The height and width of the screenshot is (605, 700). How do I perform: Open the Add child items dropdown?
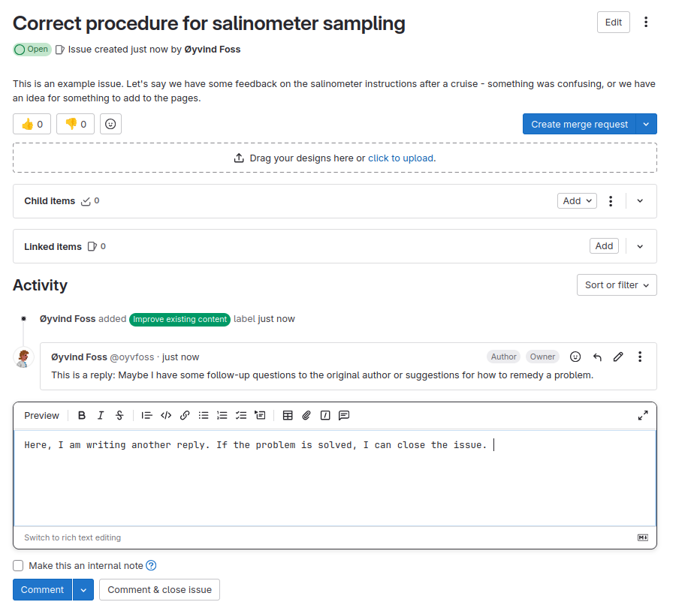tap(577, 200)
